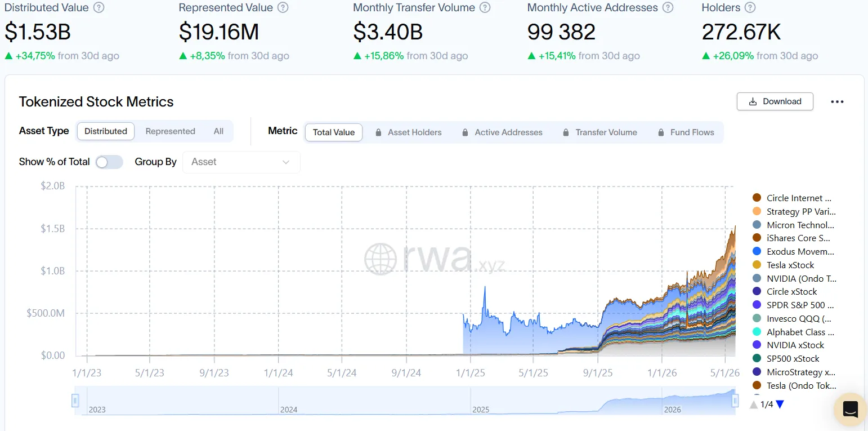This screenshot has width=868, height=431.
Task: Select the All asset type
Action: click(218, 131)
